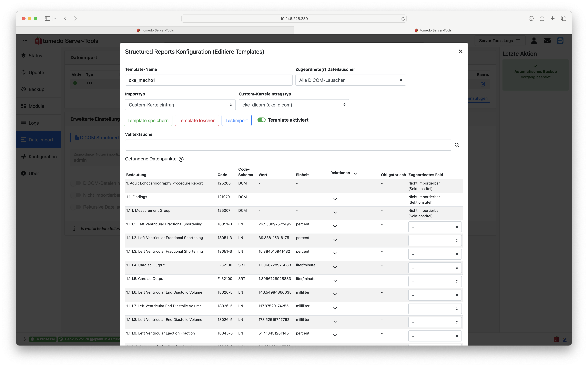
Task: Open Safari sidebar dropdown arrow
Action: [55, 18]
